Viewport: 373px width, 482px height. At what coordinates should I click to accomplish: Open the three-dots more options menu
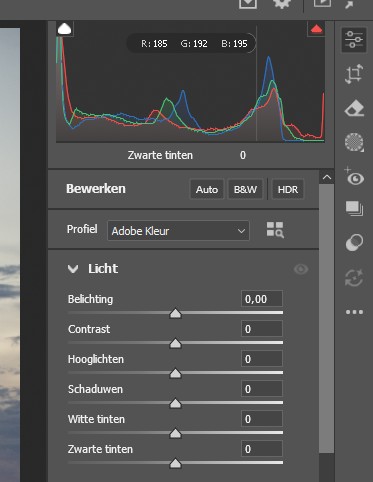(x=354, y=312)
